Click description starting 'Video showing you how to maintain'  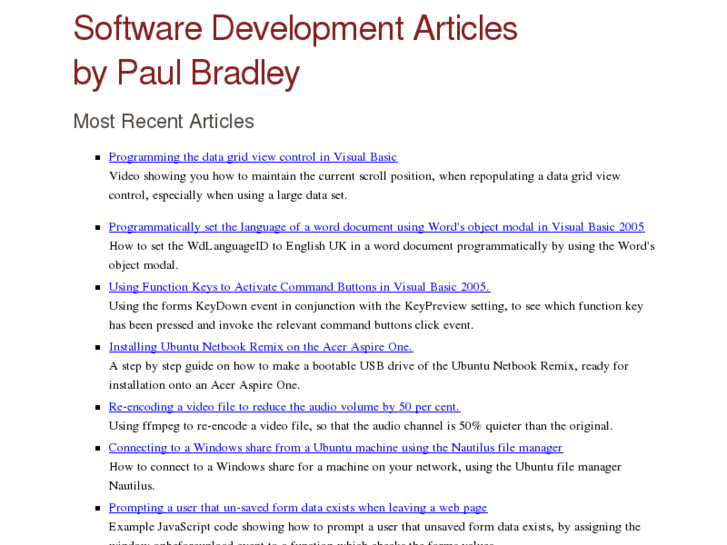364,186
